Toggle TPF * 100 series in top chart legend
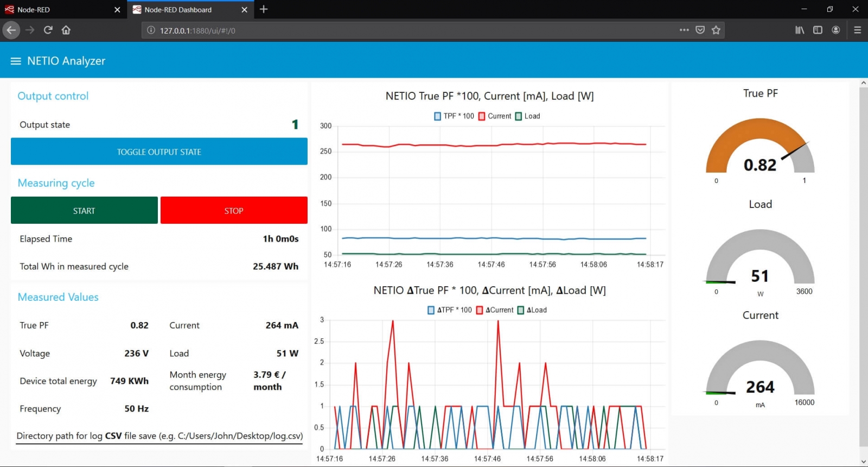Viewport: 868px width, 467px height. [454, 116]
